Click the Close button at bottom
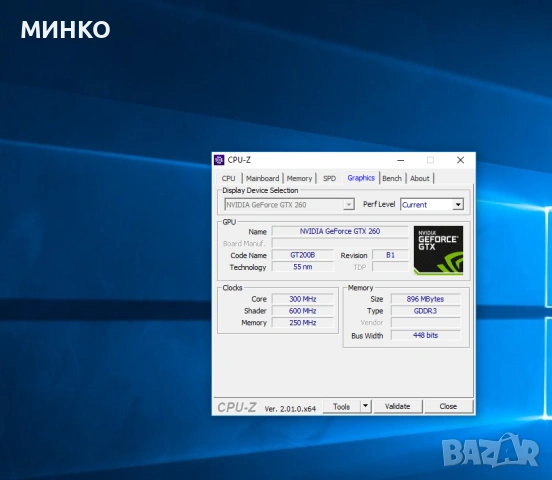Screen dimensions: 552x480 pyautogui.click(x=448, y=406)
